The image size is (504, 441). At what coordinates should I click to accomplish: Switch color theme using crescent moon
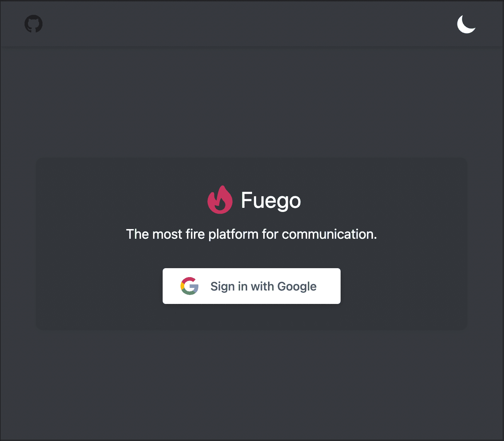pyautogui.click(x=466, y=24)
